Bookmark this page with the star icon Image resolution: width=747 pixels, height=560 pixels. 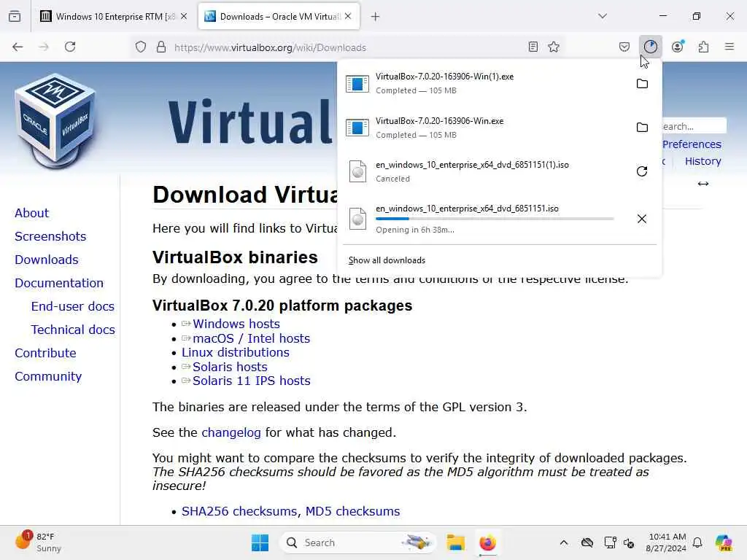[554, 47]
